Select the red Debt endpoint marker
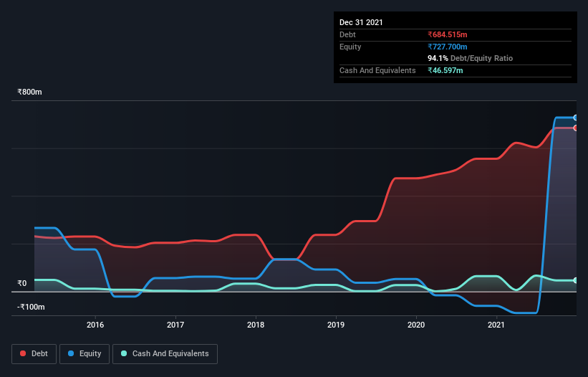 [x=575, y=128]
